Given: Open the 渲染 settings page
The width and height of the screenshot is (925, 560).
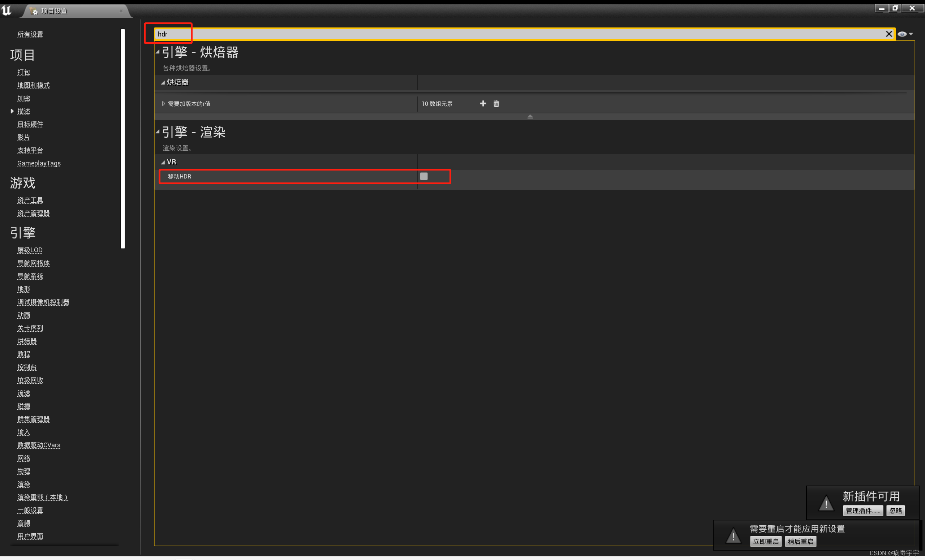Looking at the screenshot, I should click(x=23, y=484).
